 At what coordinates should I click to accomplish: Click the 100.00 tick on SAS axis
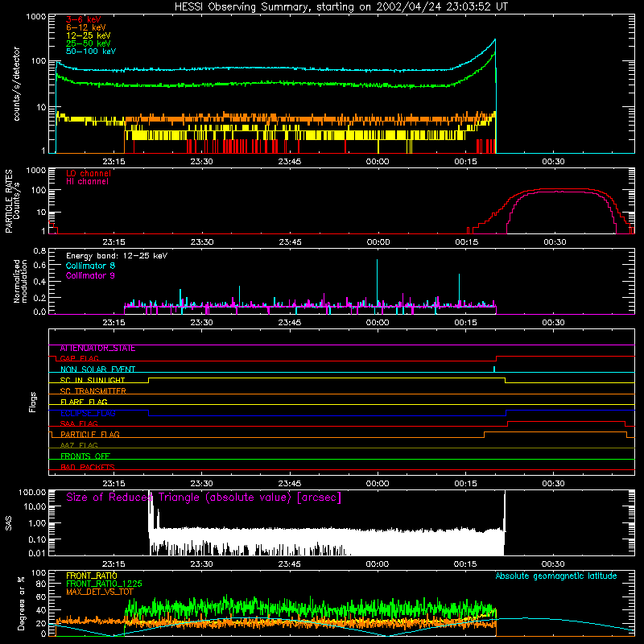pyautogui.click(x=32, y=492)
